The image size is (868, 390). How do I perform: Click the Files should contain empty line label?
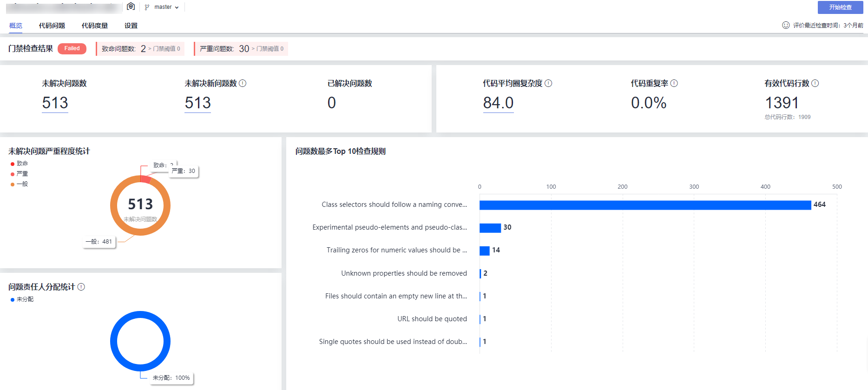click(x=396, y=296)
